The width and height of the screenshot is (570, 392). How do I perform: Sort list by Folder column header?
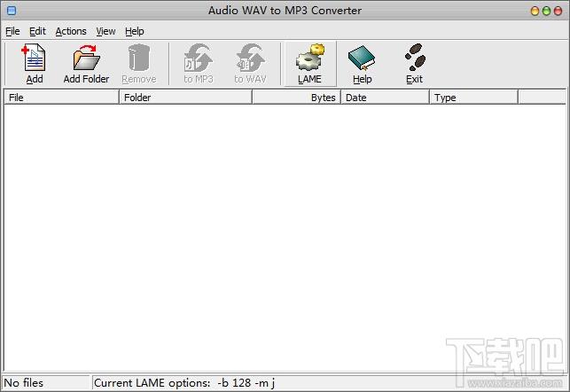pos(186,98)
